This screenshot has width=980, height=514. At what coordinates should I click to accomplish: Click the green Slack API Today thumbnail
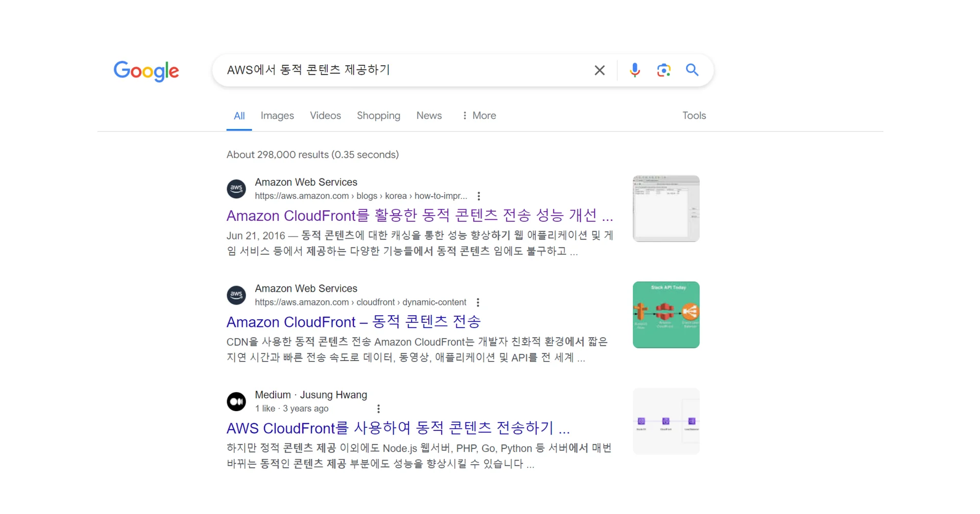coord(666,315)
